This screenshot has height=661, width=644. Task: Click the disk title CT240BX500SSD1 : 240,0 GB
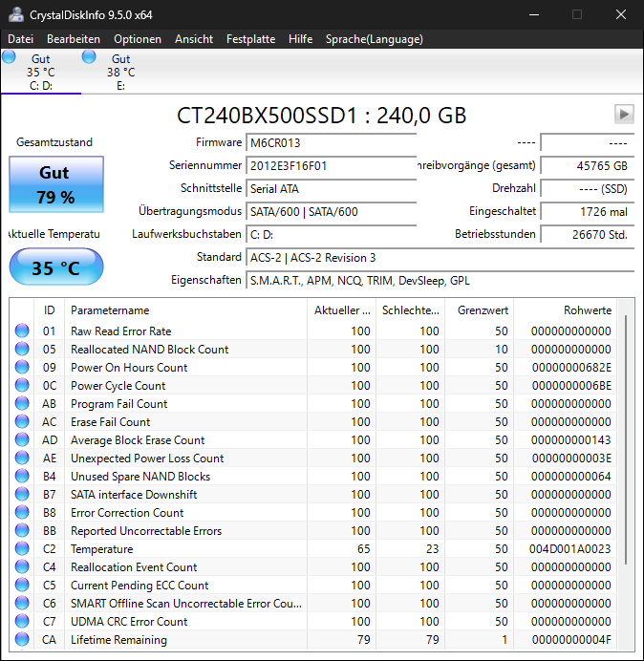321,116
